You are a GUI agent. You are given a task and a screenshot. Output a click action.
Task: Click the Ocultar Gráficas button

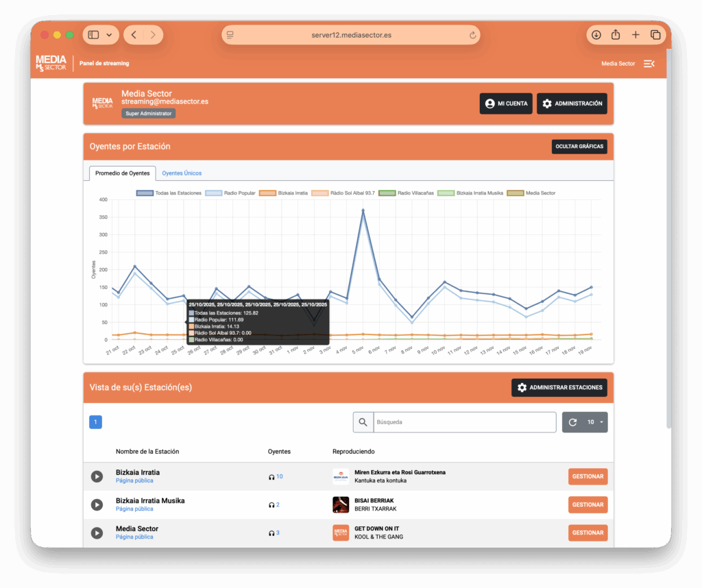coord(579,147)
